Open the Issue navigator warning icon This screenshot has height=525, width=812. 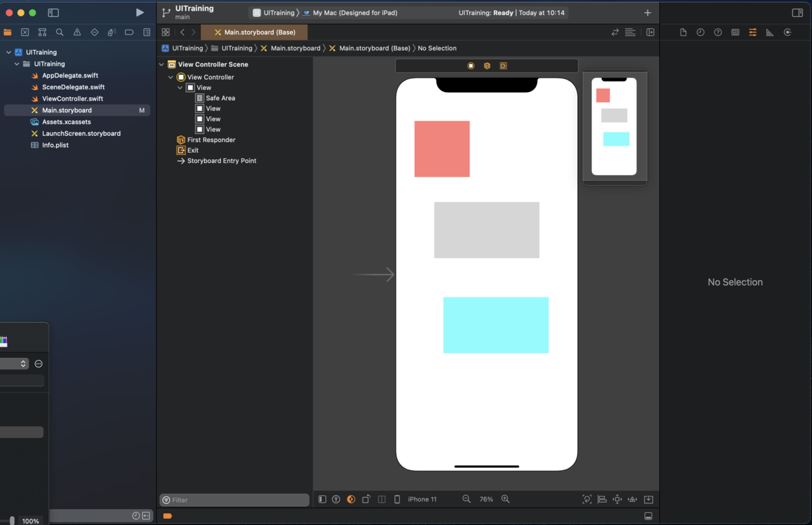coord(77,32)
